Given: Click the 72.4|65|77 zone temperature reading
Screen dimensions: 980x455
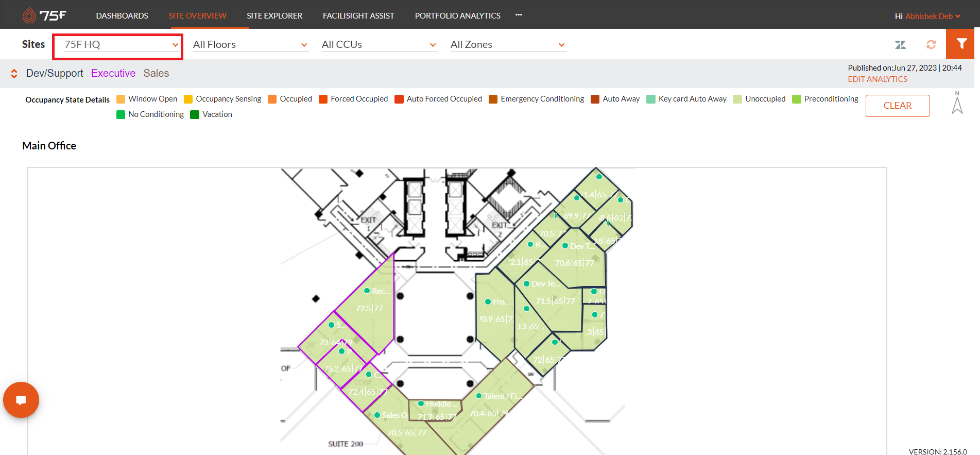Looking at the screenshot, I should point(368,392).
